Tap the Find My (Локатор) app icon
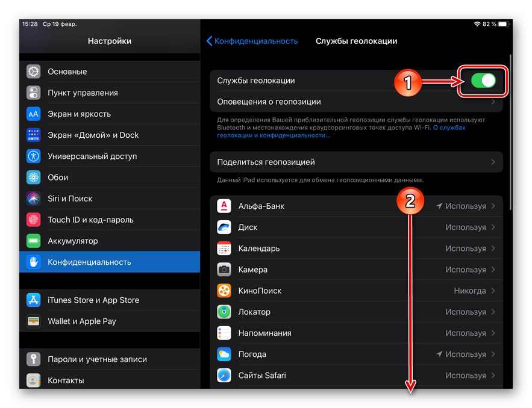Viewport: 532px width, 408px height. coord(224,312)
